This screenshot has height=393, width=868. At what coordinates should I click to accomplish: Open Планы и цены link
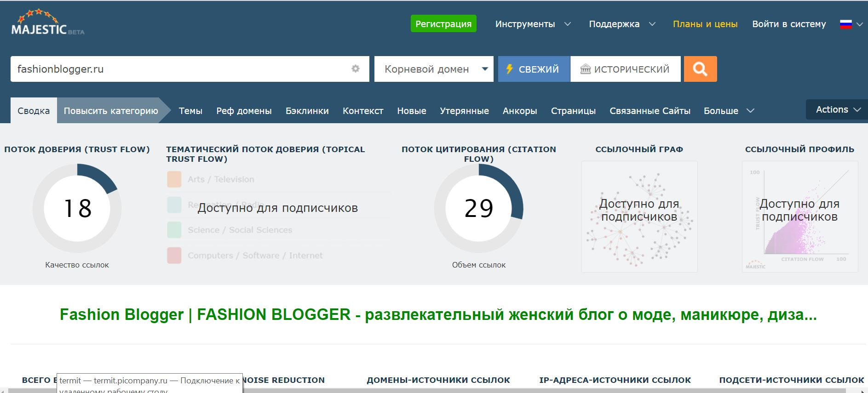705,24
